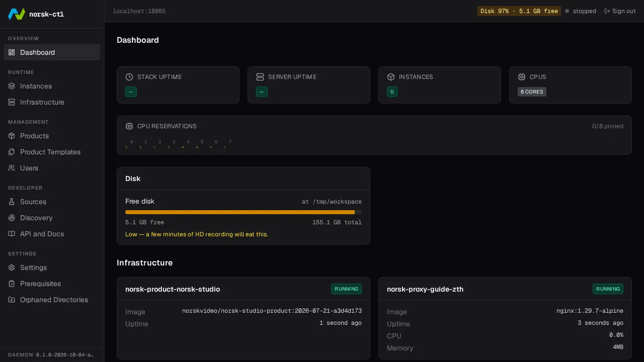The width and height of the screenshot is (644, 362).
Task: Click the Server Uptime server icon
Action: coord(260,77)
